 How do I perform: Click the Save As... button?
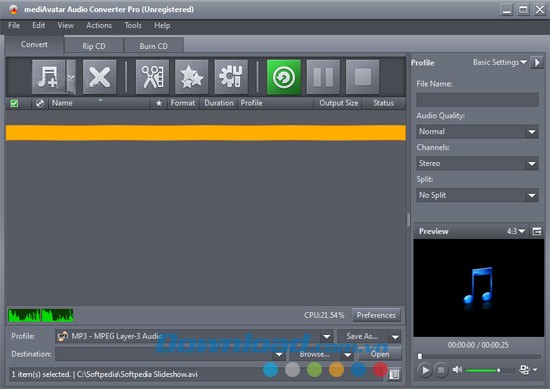point(362,336)
